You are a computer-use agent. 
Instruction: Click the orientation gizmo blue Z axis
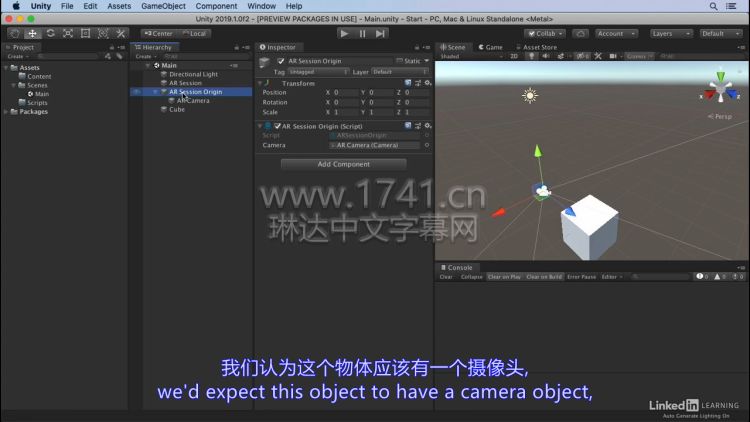732,94
